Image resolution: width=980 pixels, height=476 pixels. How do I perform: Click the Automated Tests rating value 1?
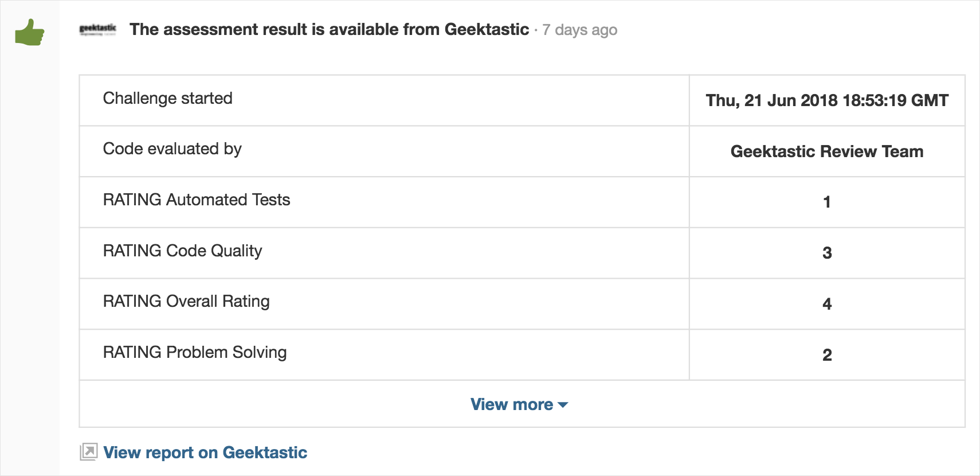pyautogui.click(x=827, y=202)
